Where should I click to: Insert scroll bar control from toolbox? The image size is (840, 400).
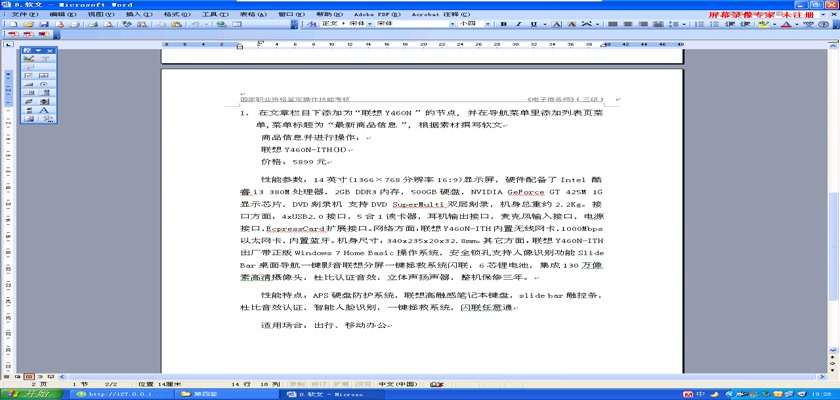[x=28, y=110]
